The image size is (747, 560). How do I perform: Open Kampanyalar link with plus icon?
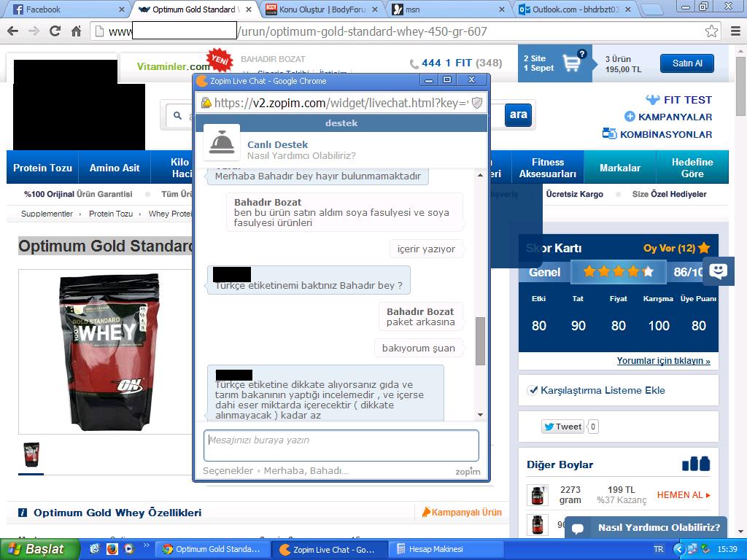click(668, 117)
